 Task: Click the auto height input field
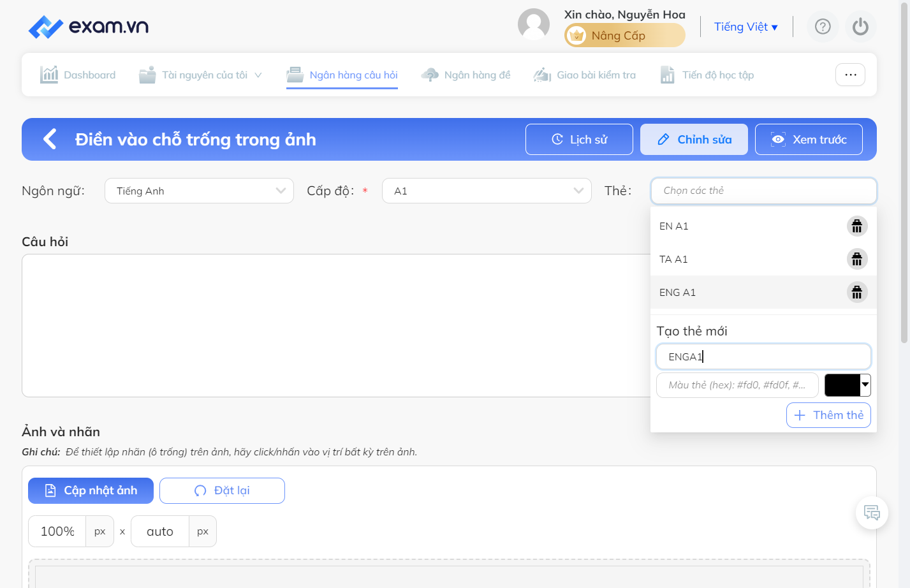pos(160,531)
